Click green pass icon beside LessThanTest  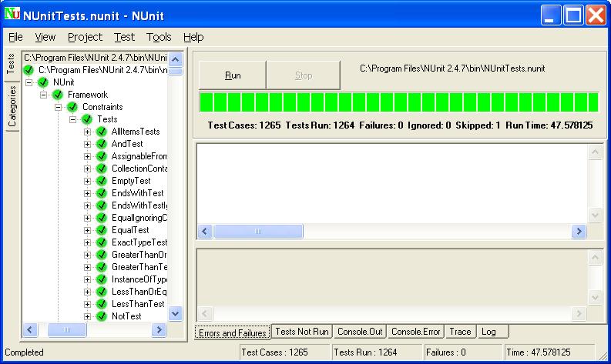pos(101,304)
